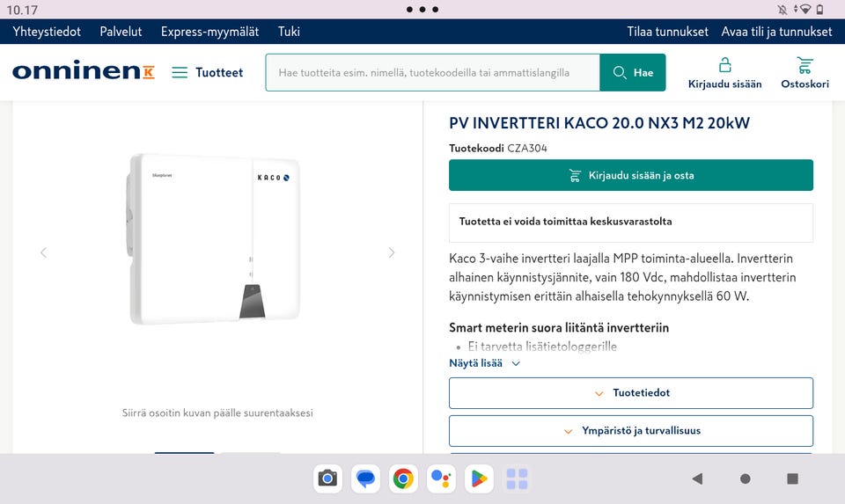The image size is (845, 504).
Task: Open the Ostoskori shopping cart
Action: coord(805,73)
